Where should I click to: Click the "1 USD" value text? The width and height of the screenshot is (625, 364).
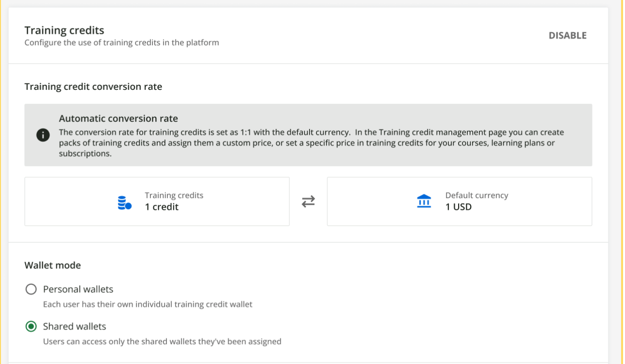pyautogui.click(x=459, y=207)
